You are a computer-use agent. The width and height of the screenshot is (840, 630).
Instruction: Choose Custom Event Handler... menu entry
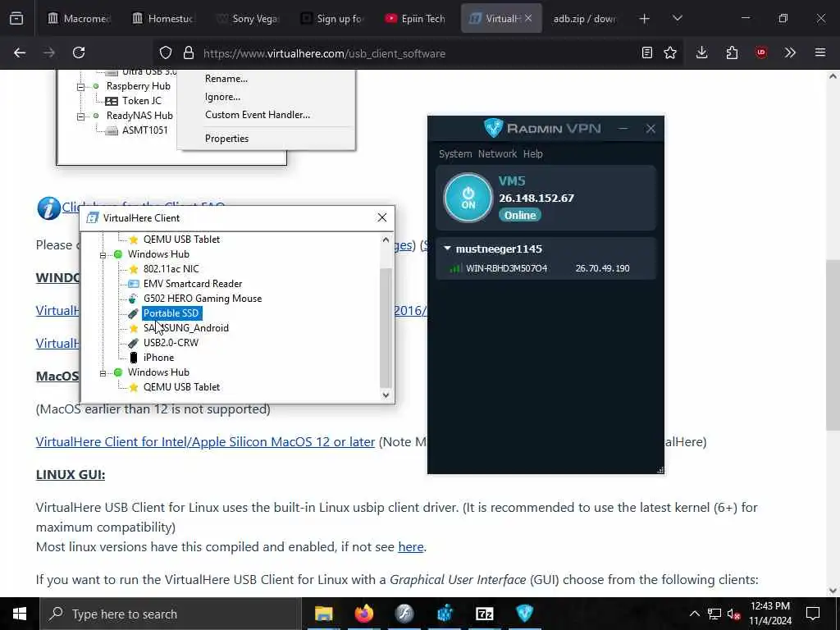coord(257,115)
